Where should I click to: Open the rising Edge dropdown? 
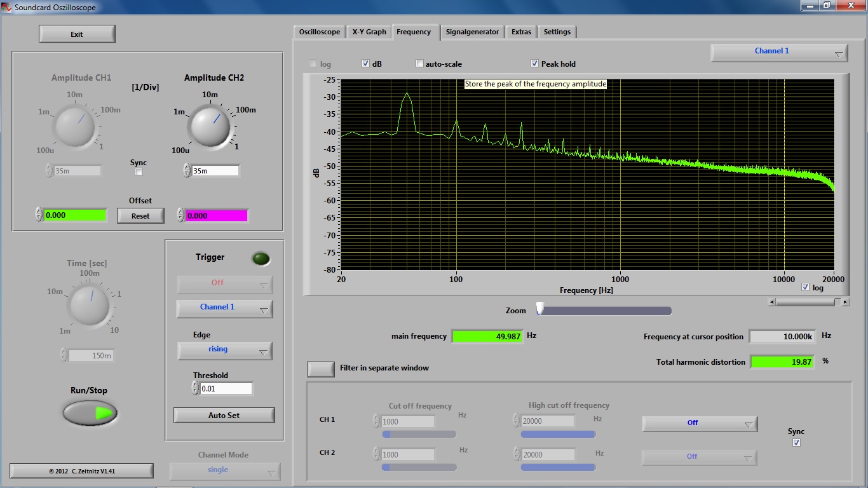tap(225, 350)
